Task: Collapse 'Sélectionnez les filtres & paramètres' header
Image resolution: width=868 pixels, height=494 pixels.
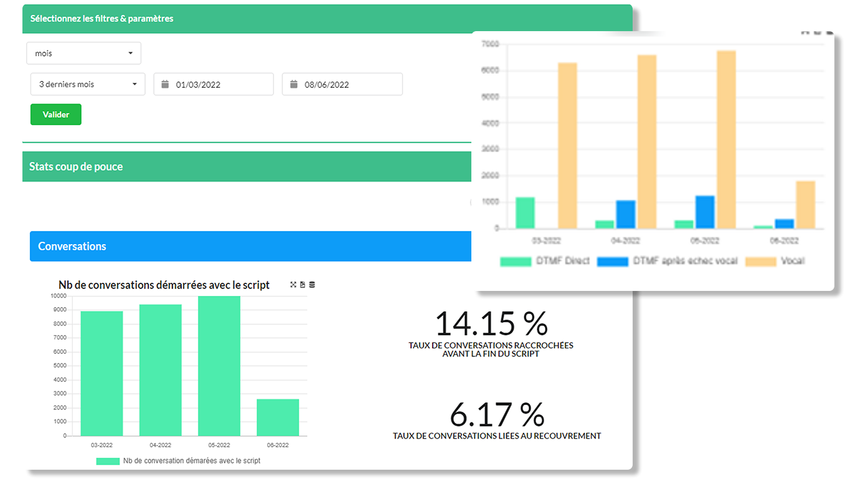Action: pyautogui.click(x=327, y=19)
